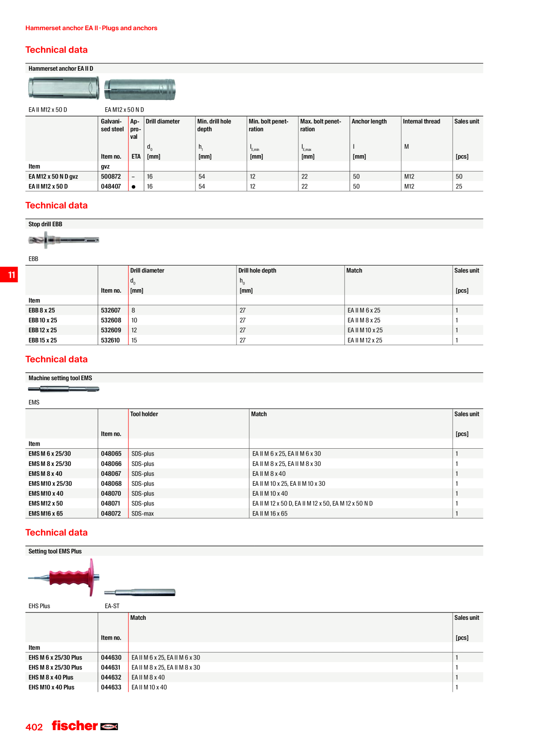Click the 'EHS M 6 x 25/30 Plus' row label

[55, 658]
